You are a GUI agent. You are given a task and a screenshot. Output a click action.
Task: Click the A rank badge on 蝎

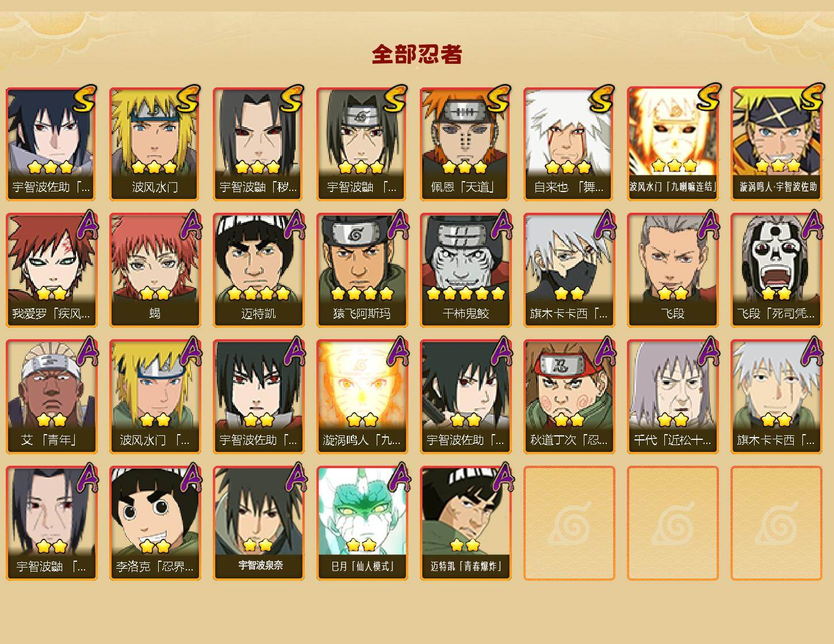(x=190, y=225)
